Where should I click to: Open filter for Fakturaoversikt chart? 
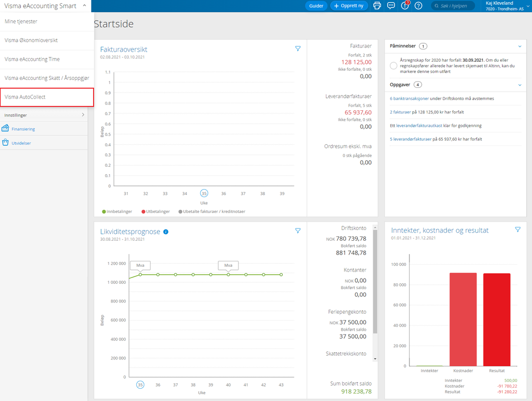click(298, 48)
